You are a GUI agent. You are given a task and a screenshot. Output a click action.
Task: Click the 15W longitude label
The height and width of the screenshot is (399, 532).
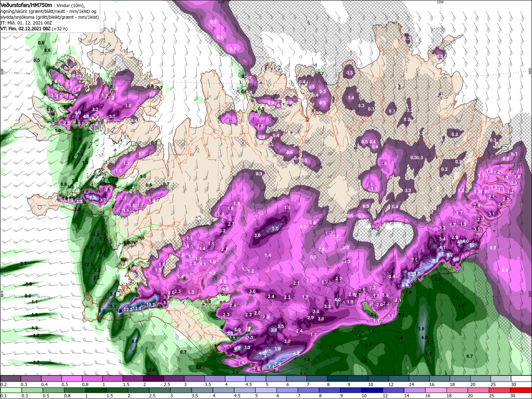coord(440,2)
